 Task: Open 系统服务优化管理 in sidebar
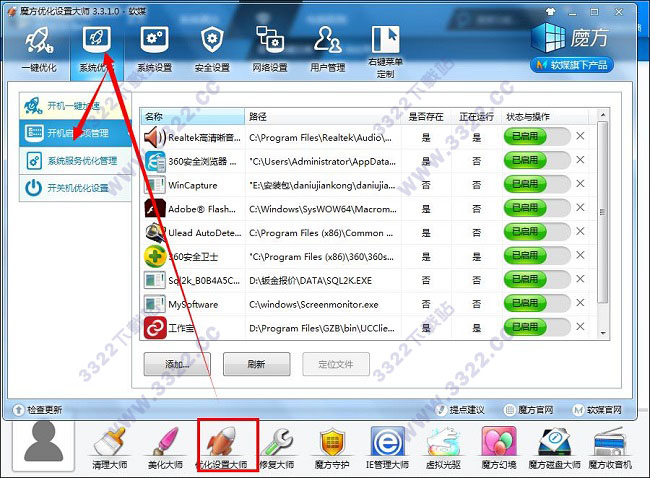click(75, 160)
